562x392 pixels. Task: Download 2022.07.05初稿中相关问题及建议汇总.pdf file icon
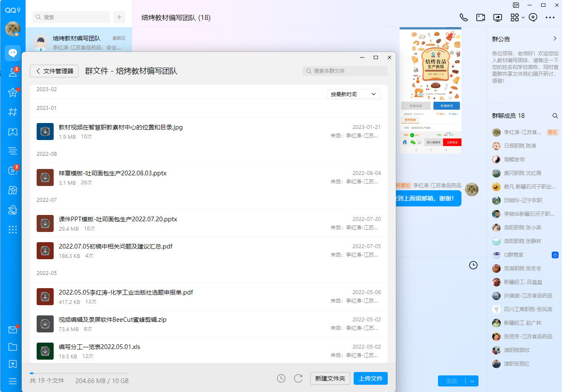45,251
